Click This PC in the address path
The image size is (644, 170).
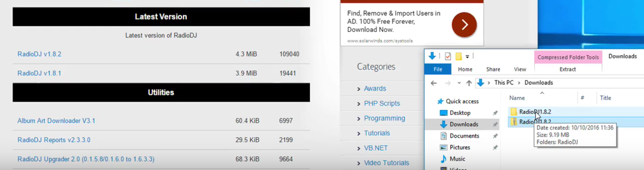504,83
